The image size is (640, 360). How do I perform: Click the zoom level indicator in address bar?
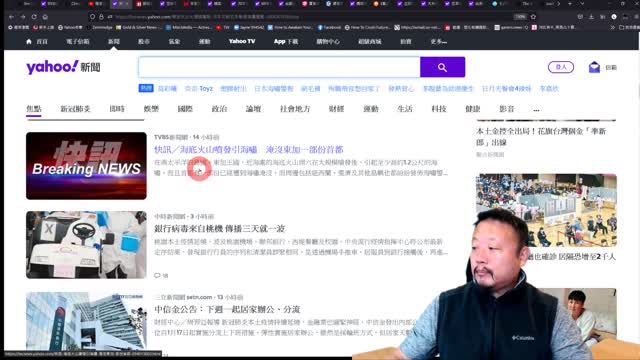[x=520, y=17]
